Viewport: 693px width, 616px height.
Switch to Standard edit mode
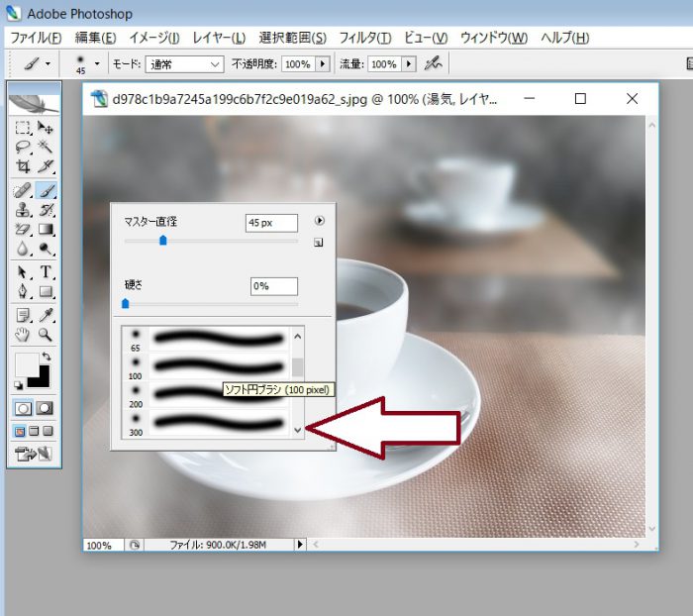tap(23, 408)
